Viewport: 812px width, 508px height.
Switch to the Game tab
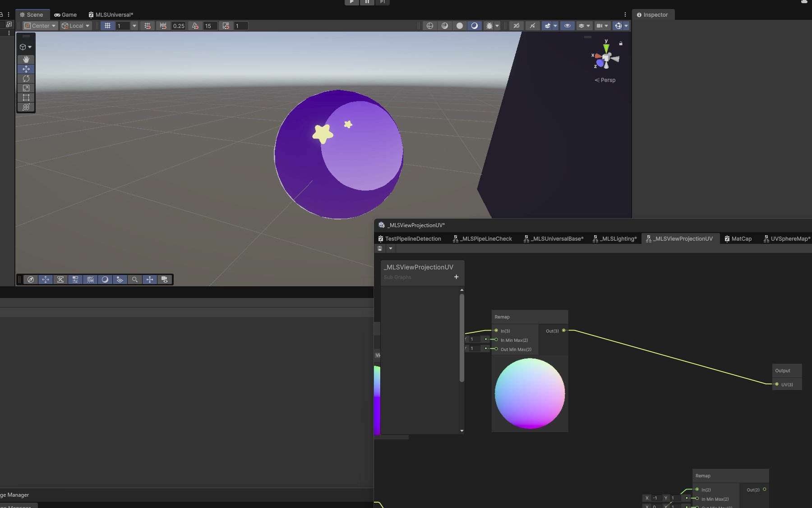pyautogui.click(x=65, y=14)
